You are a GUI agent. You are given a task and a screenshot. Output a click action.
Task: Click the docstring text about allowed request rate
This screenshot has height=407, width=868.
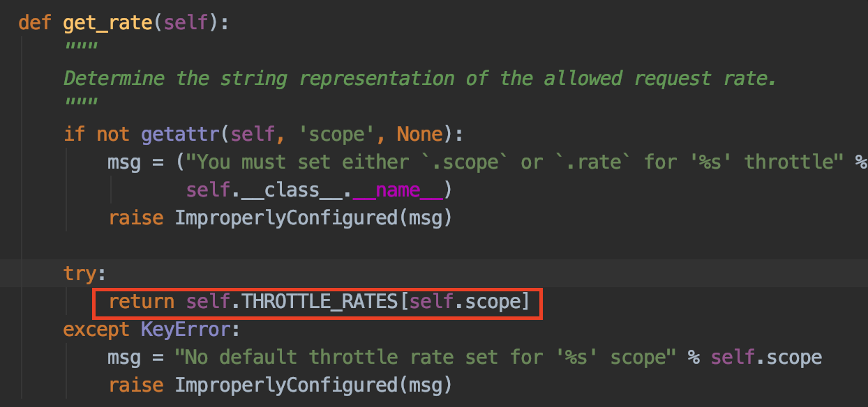click(x=420, y=78)
